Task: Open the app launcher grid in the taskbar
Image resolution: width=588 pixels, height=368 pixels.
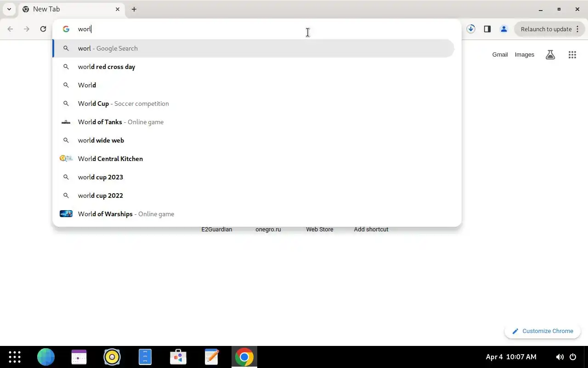Action: point(15,357)
